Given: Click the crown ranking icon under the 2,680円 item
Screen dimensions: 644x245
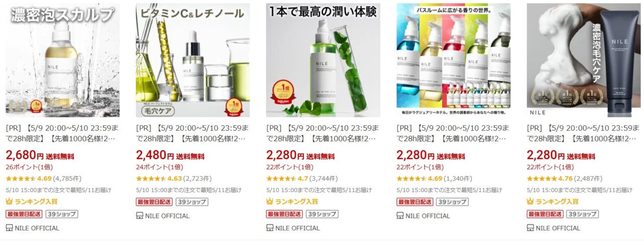Looking at the screenshot, I should [9, 201].
